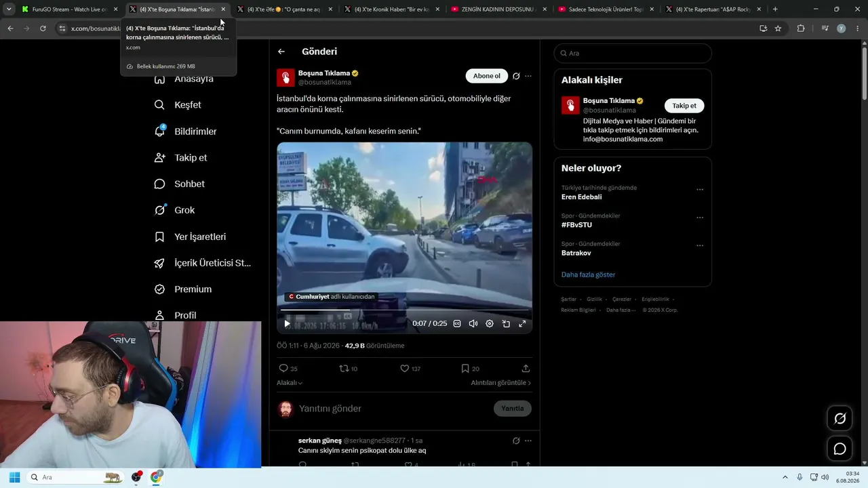Image resolution: width=868 pixels, height=488 pixels.
Task: Seek on the video progress bar
Action: tap(404, 310)
